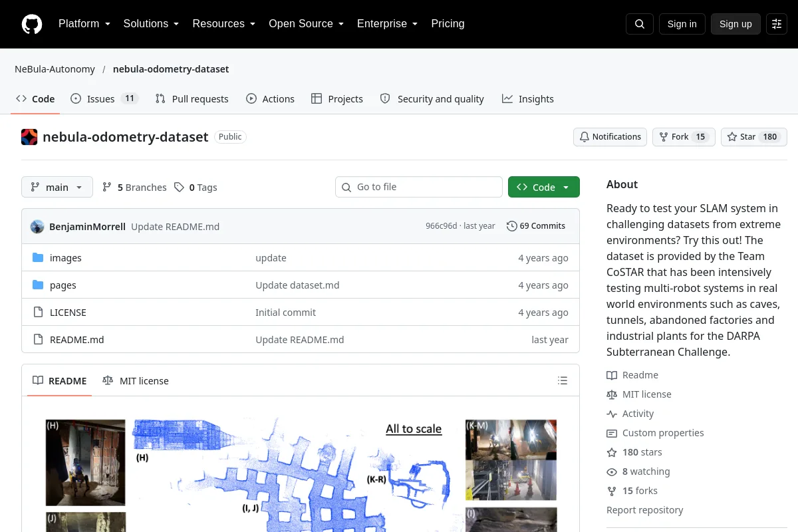Switch to the Actions tab
The image size is (798, 532).
[270, 98]
